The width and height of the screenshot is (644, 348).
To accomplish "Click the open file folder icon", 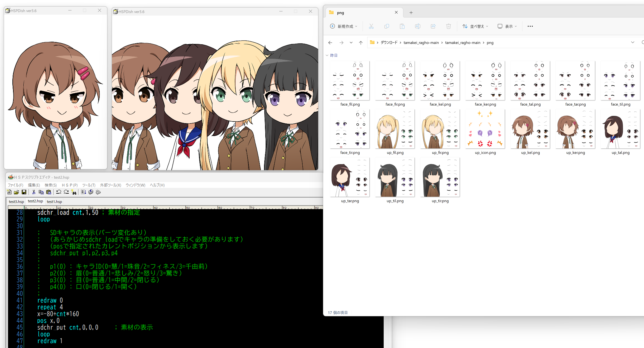I will pos(16,192).
